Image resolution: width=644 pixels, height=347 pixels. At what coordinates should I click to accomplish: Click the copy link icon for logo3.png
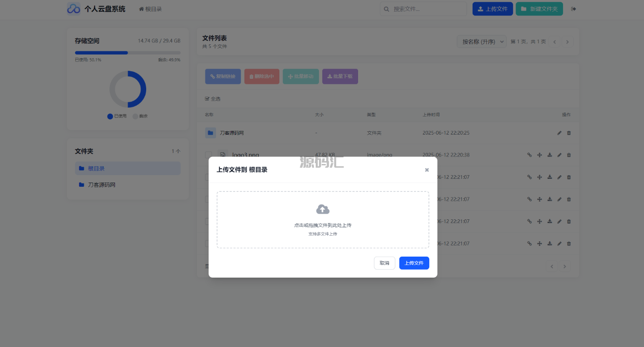(529, 155)
